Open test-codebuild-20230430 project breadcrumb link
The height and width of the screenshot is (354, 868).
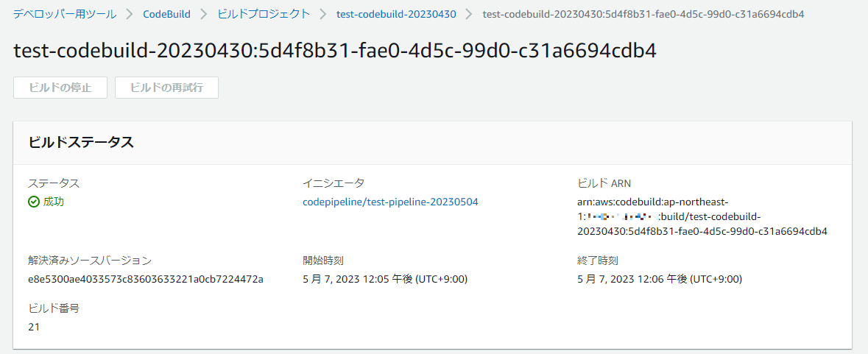pyautogui.click(x=396, y=15)
